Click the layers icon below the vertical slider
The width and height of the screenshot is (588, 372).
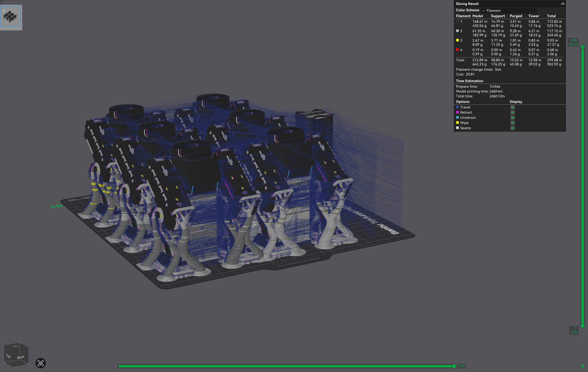(582, 366)
